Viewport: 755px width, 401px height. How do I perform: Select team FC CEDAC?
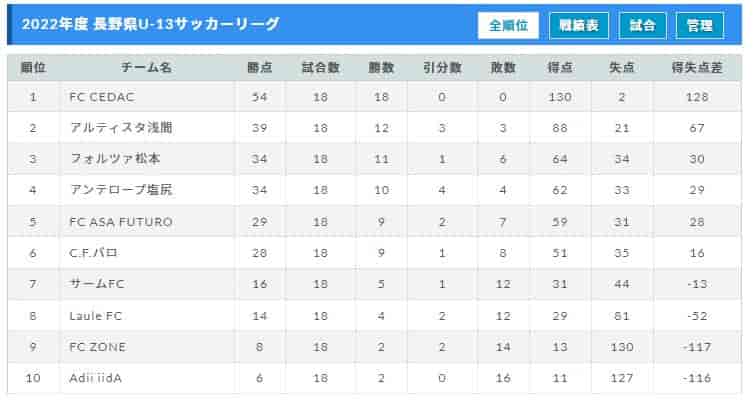(102, 97)
